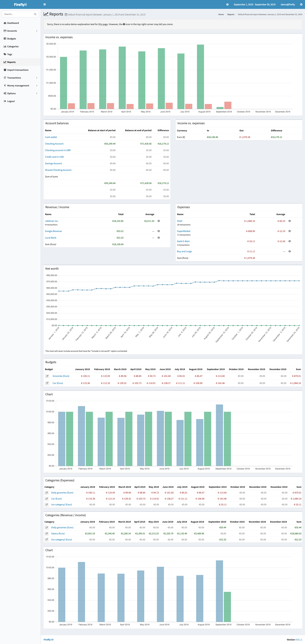
Task: Toggle sidebar with hamburger menu icon
Action: [44, 4]
